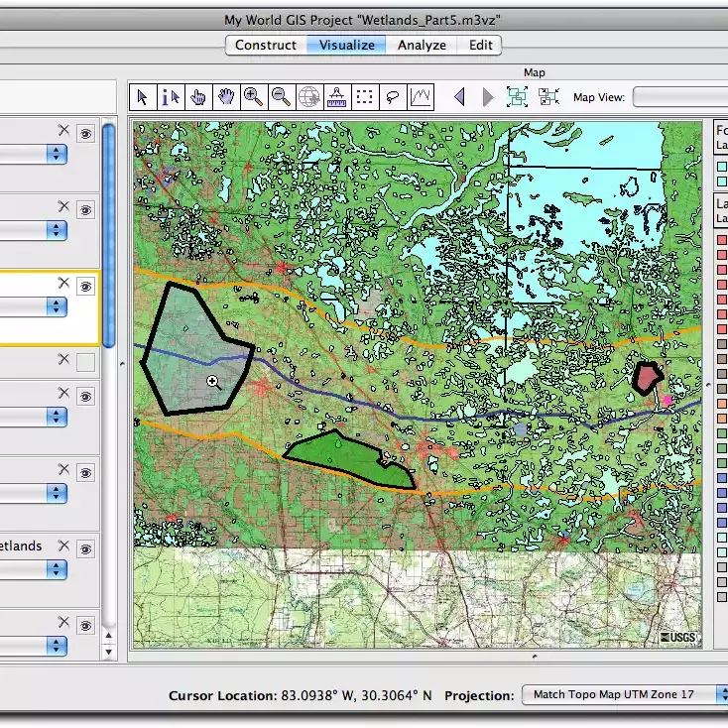Click the globe zoom-to-full-extent icon
Image resolution: width=728 pixels, height=728 pixels.
309,96
